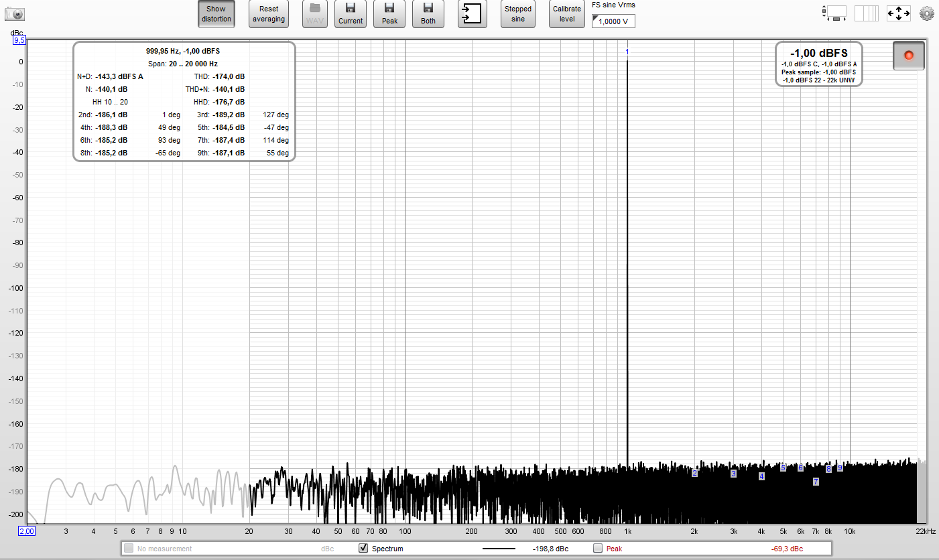The width and height of the screenshot is (939, 560).
Task: Click the 2nd harmonic -186,1 dB value
Action: point(111,115)
